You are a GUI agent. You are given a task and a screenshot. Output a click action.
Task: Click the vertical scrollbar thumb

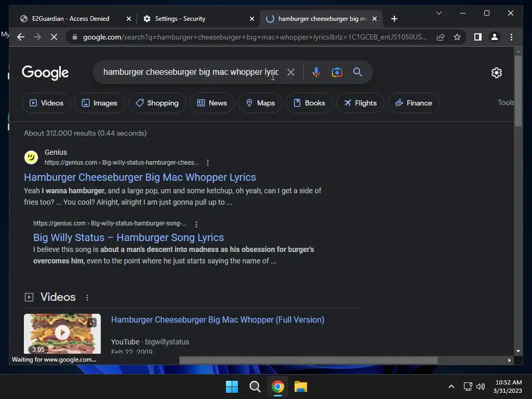pyautogui.click(x=518, y=90)
